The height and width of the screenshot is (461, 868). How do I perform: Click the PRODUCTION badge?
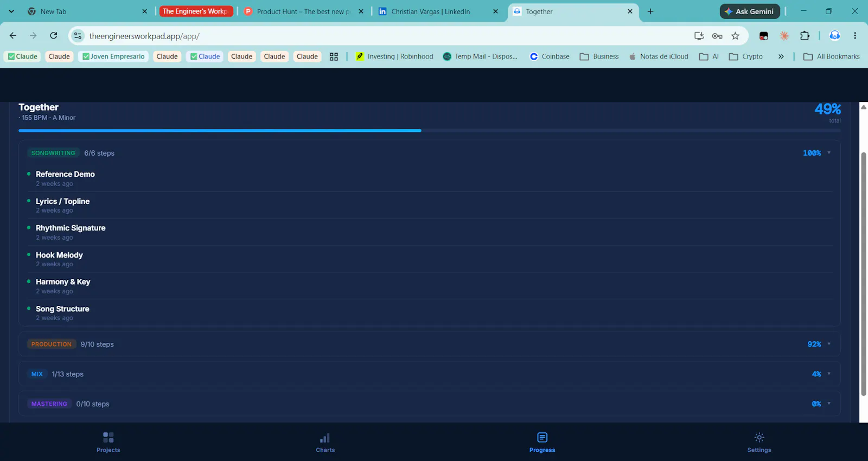pos(52,344)
